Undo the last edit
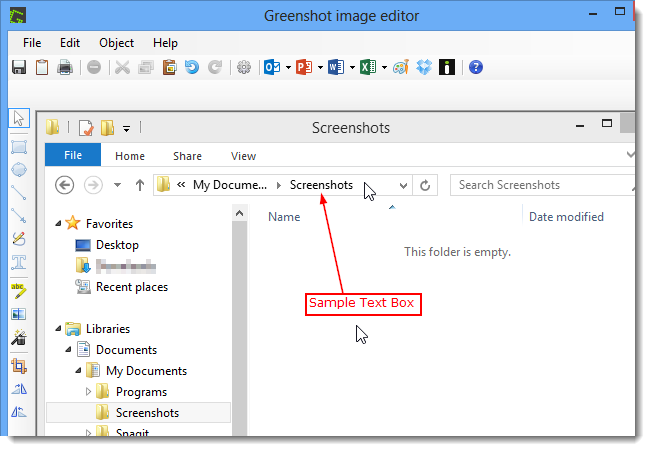The height and width of the screenshot is (451, 650). coord(192,67)
